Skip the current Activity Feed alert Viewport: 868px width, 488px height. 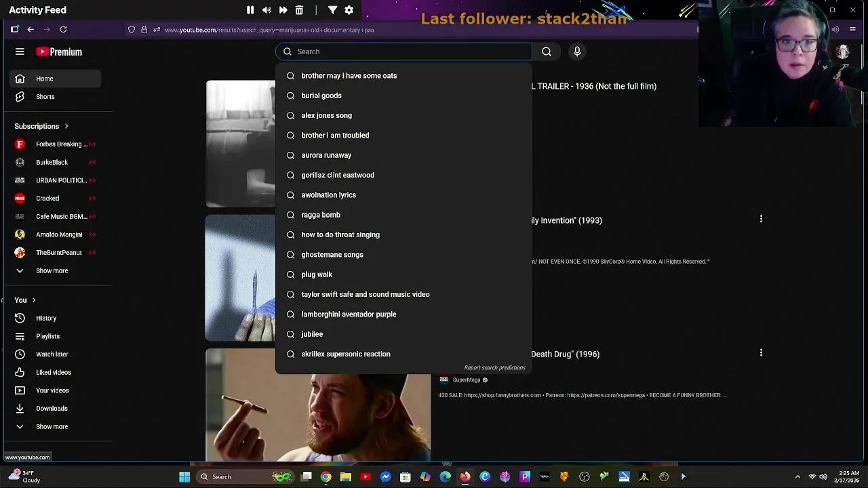click(x=283, y=10)
